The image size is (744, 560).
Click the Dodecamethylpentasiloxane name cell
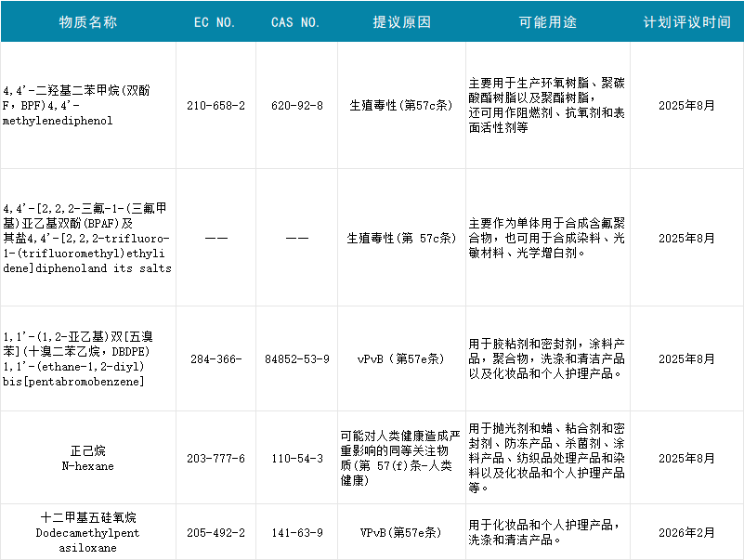[87, 532]
